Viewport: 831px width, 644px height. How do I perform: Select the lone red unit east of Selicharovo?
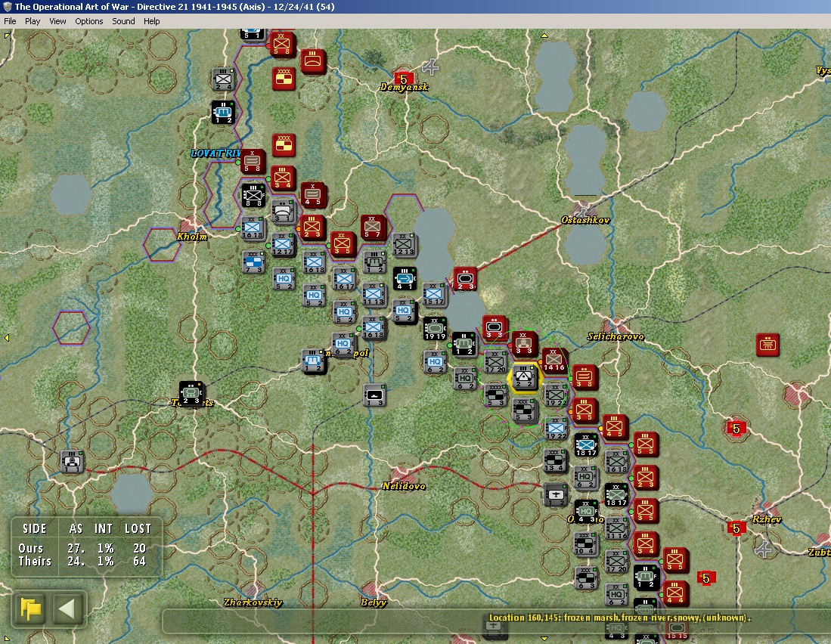tap(767, 345)
